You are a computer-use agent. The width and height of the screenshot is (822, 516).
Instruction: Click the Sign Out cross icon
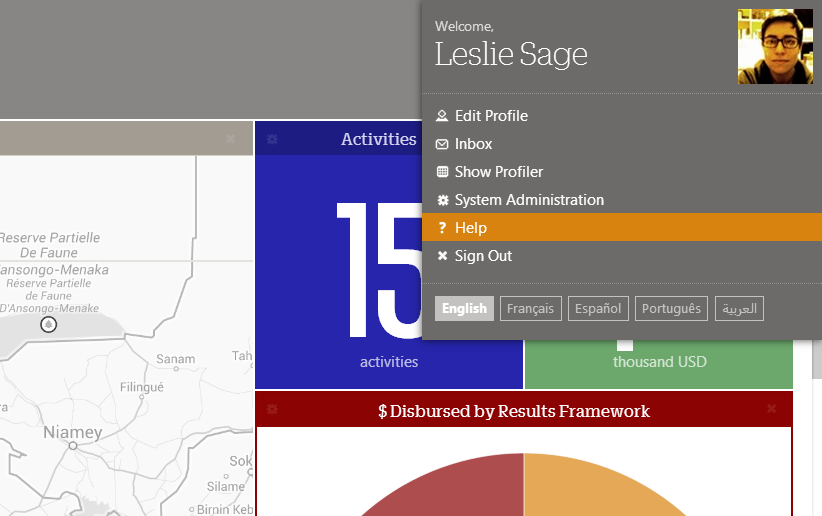[442, 256]
